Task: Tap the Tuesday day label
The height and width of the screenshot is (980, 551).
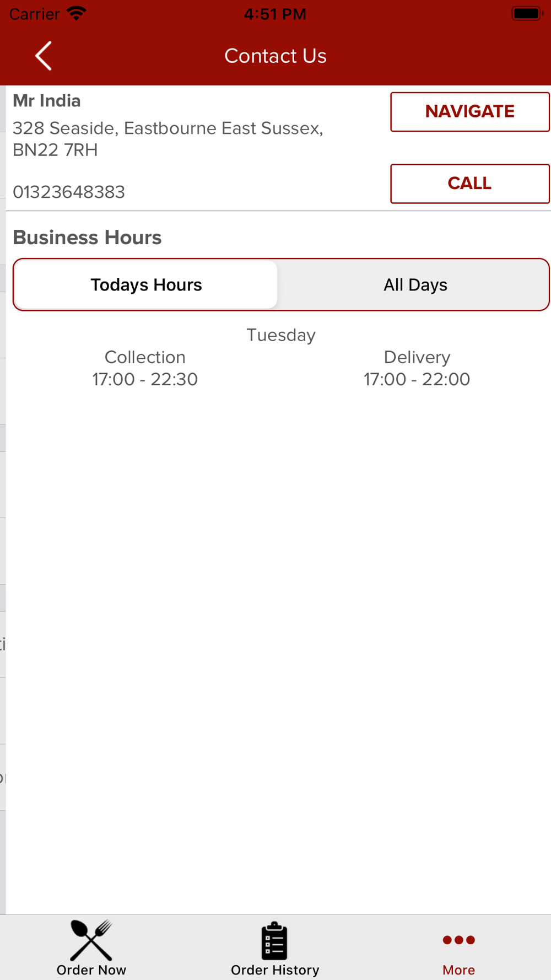Action: pyautogui.click(x=281, y=335)
